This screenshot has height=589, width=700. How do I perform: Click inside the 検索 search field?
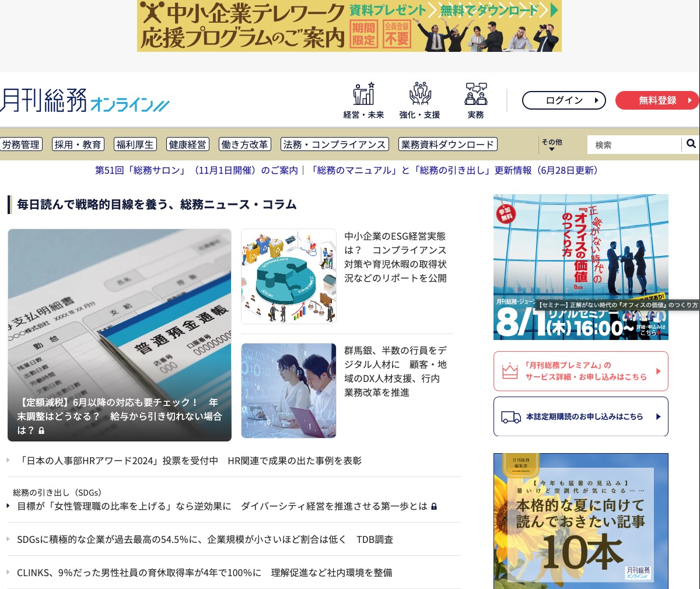click(x=633, y=143)
